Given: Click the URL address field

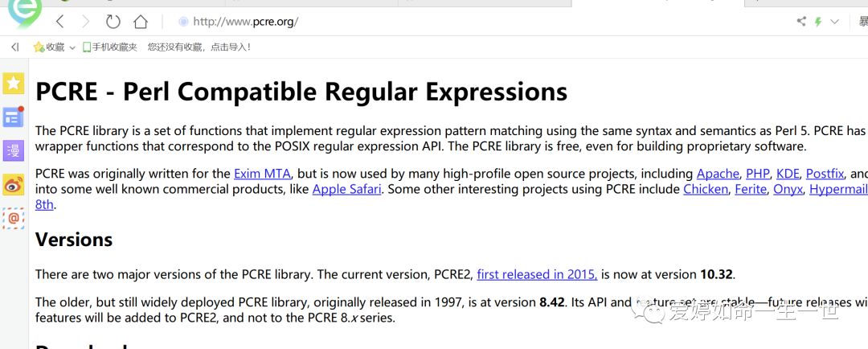Looking at the screenshot, I should pos(402,22).
